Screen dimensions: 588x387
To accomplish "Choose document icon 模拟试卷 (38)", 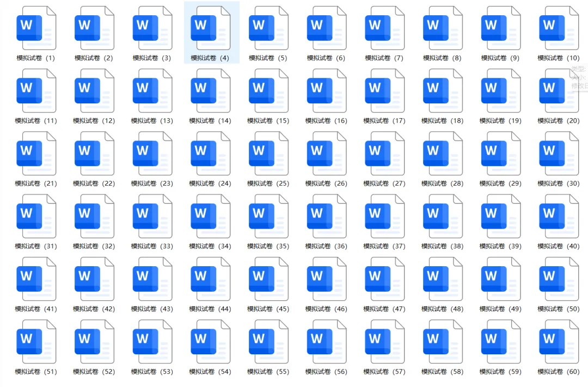I will click(443, 217).
